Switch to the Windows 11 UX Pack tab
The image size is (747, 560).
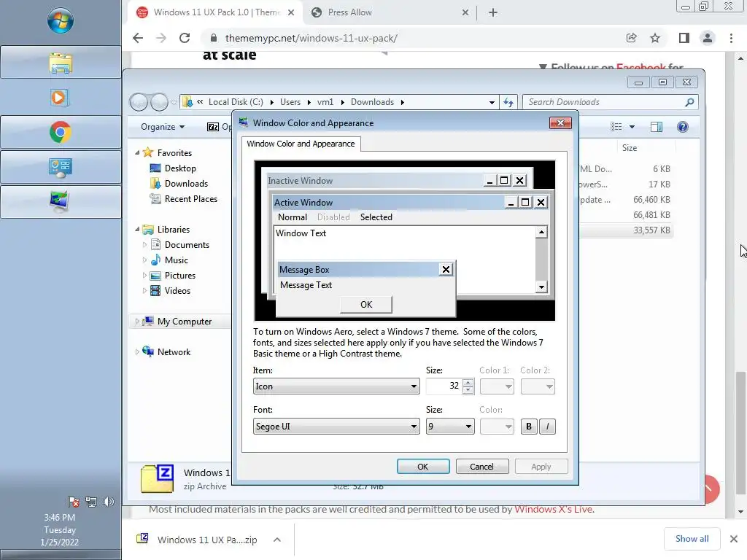coord(214,13)
